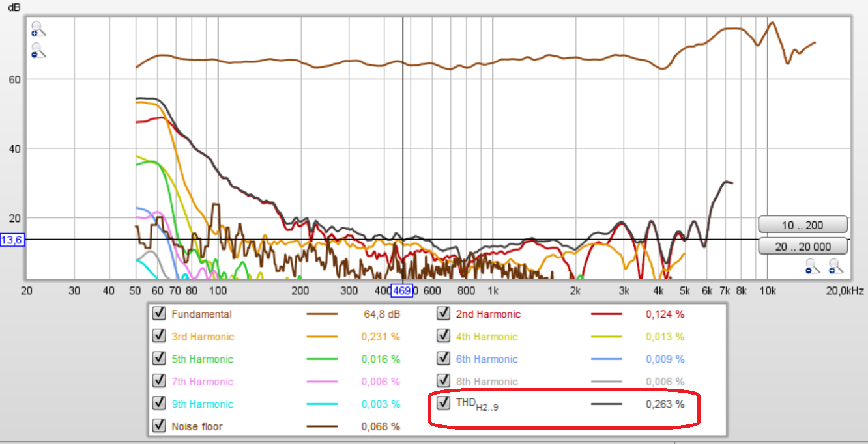Screen dimensions: 868x444
Task: Zoom in vertically with top-left magnifier plus
Action: point(38,29)
